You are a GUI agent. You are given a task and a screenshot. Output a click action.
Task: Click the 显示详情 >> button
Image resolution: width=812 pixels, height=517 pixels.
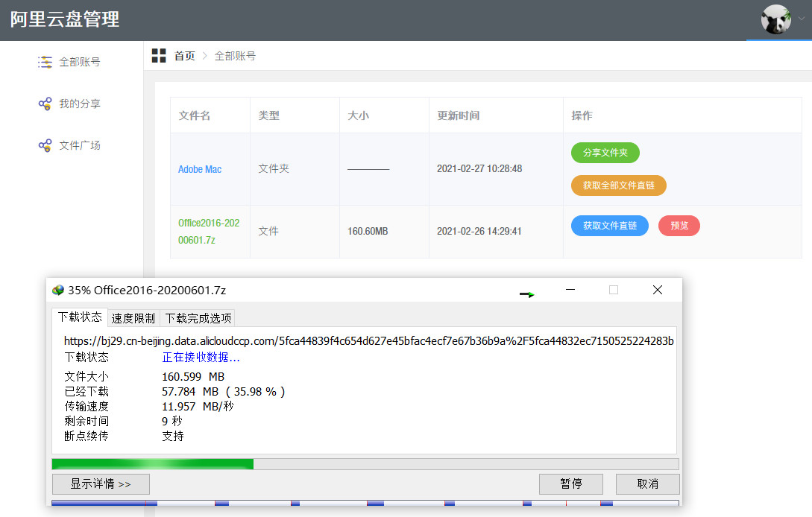click(x=101, y=484)
